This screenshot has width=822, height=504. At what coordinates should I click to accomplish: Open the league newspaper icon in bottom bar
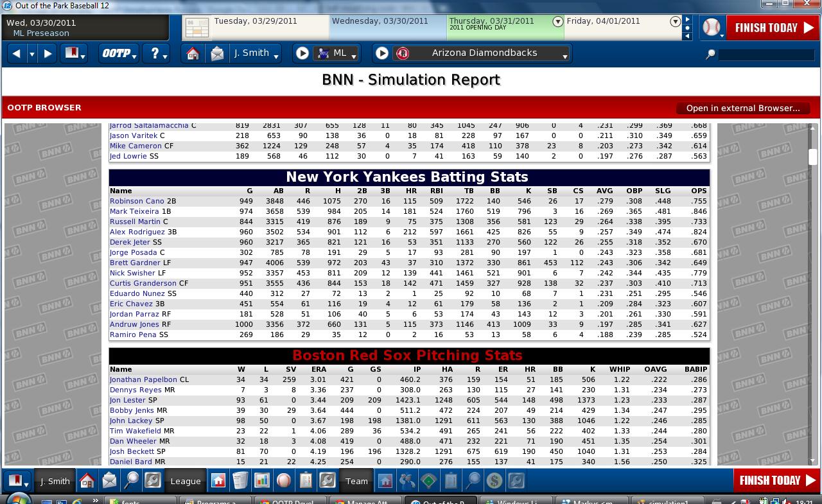(x=240, y=480)
